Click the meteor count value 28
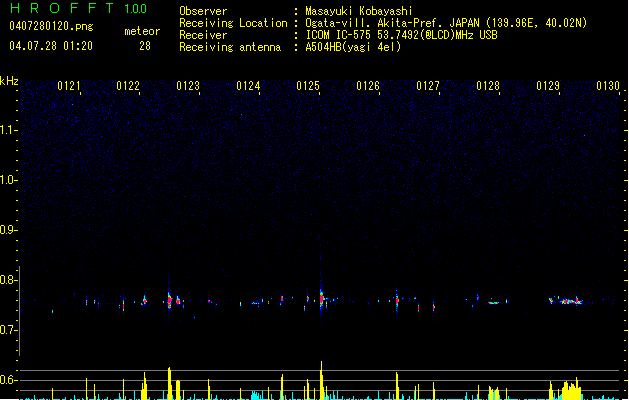The image size is (629, 400). click(x=145, y=46)
